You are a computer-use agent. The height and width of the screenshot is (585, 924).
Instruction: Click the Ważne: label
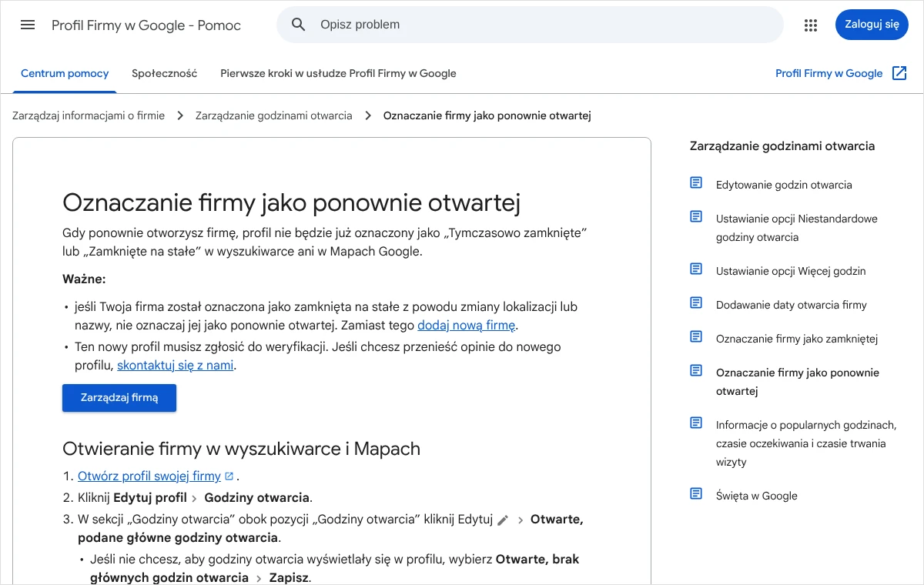click(x=84, y=279)
